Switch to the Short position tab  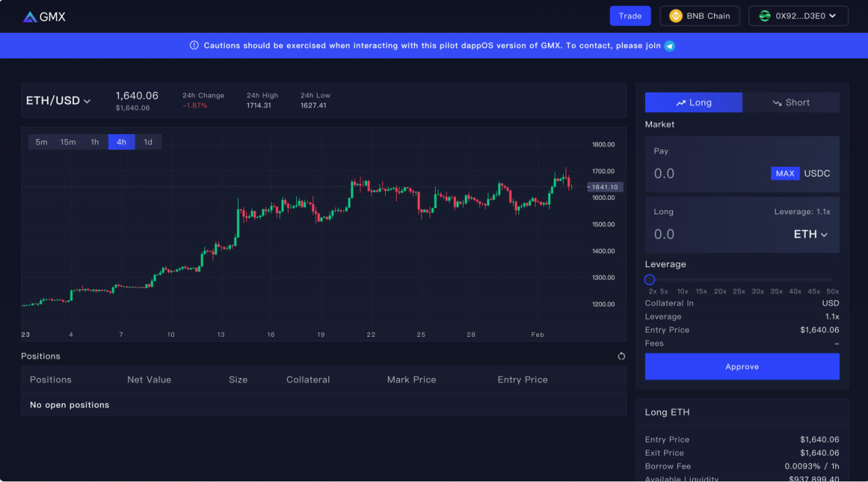791,103
